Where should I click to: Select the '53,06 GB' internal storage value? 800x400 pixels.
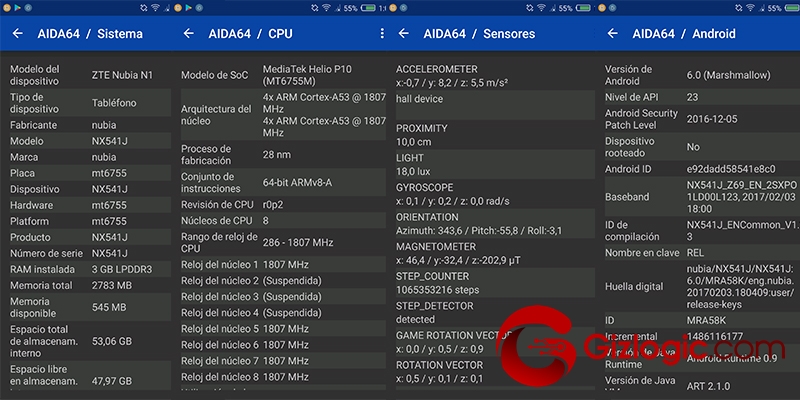(113, 341)
